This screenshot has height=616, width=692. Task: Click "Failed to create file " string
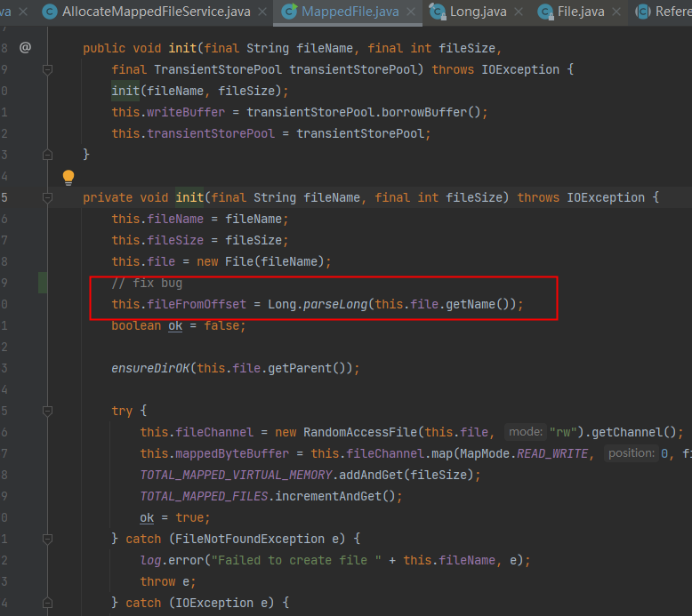pyautogui.click(x=296, y=560)
